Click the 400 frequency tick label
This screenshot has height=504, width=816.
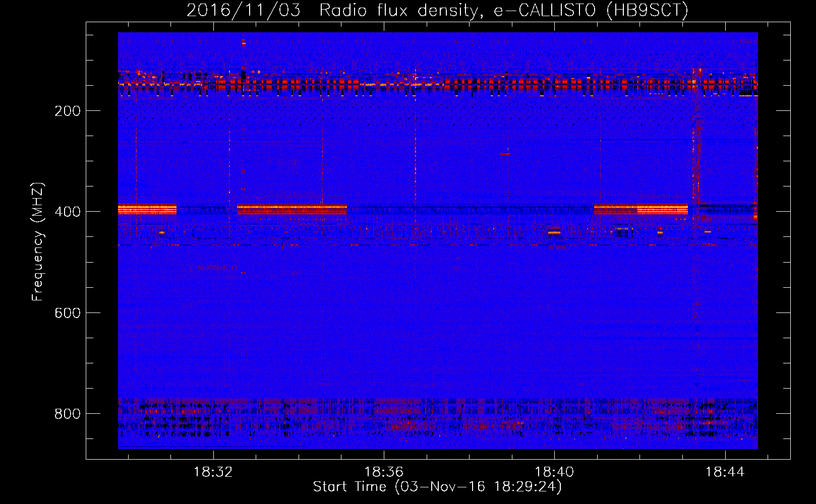click(x=68, y=212)
